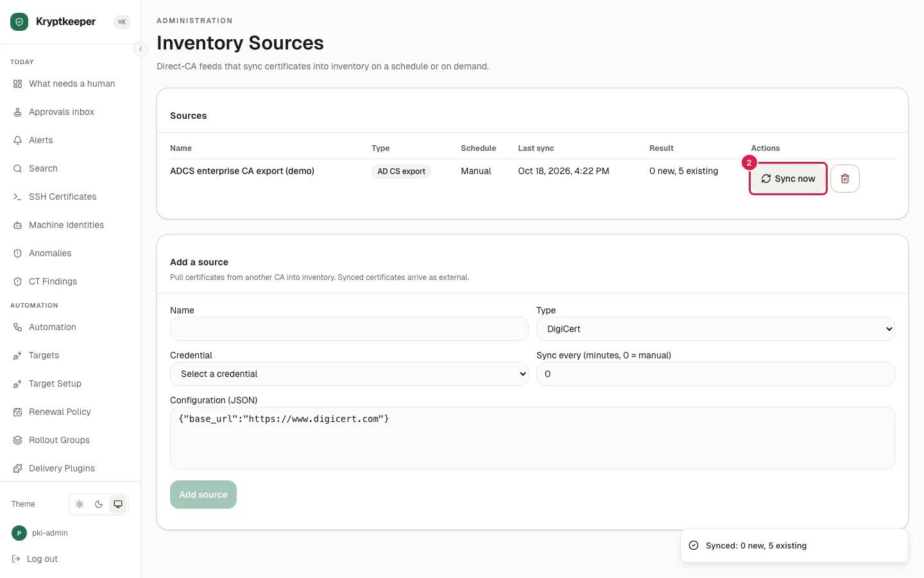Go to Approvals inbox
Screen dimensions: 924x578
(x=71, y=112)
